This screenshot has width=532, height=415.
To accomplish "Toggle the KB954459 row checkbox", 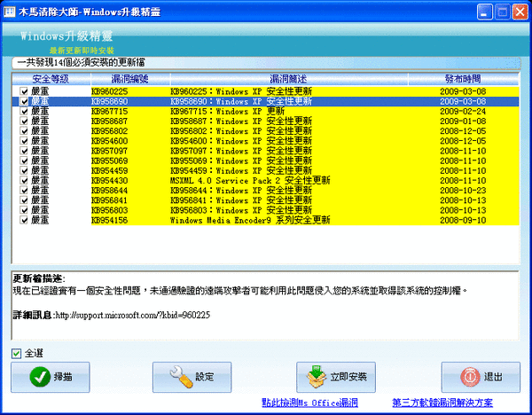I will pyautogui.click(x=24, y=170).
